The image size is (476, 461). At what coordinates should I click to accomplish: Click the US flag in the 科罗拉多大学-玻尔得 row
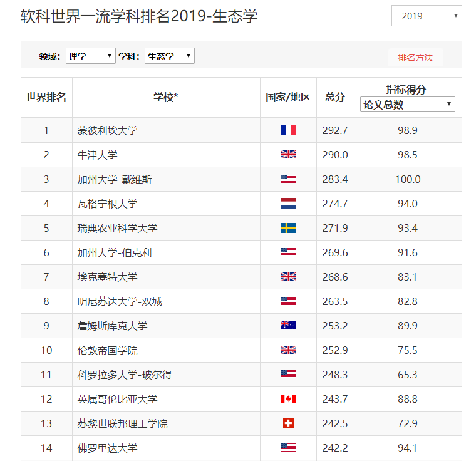click(288, 375)
